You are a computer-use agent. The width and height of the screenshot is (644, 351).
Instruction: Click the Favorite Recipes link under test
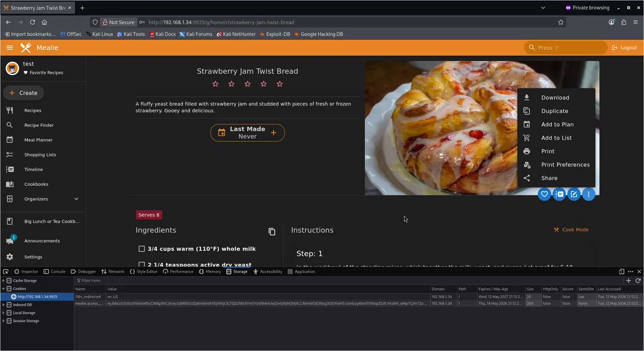(x=43, y=73)
